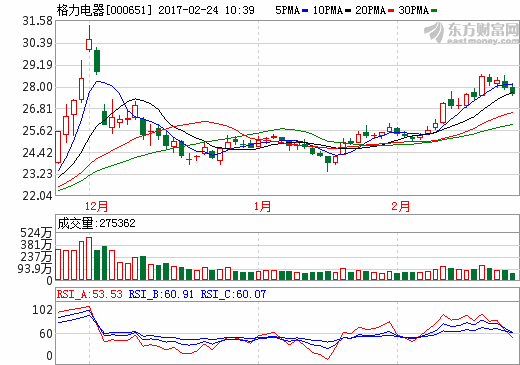Click the stock title 格力电器[000651]
Screen dimensions: 520x365
tap(104, 10)
